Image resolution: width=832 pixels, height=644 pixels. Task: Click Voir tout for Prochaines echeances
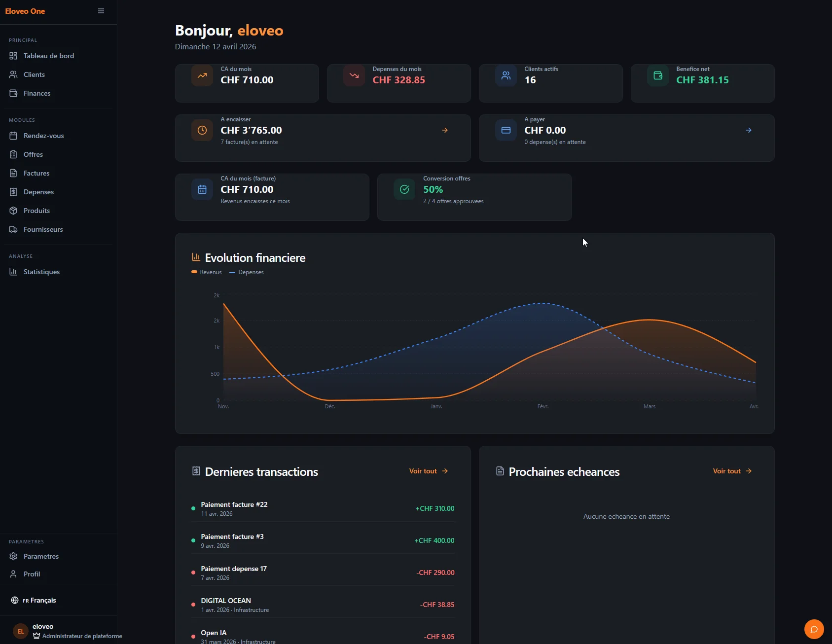click(x=732, y=471)
